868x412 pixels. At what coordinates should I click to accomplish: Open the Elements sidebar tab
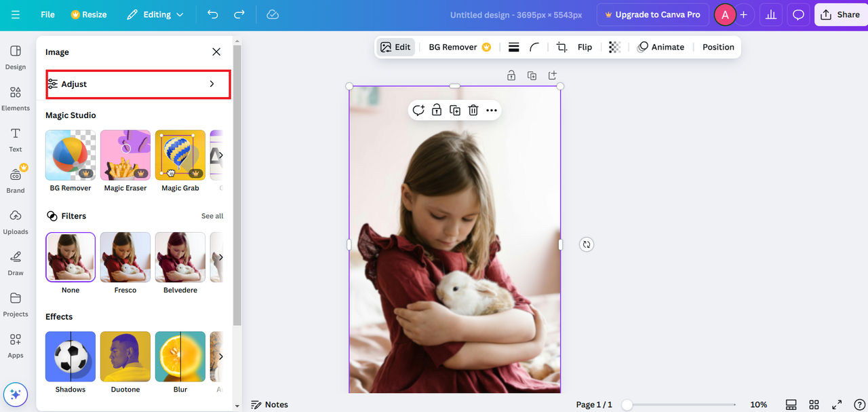[x=16, y=99]
